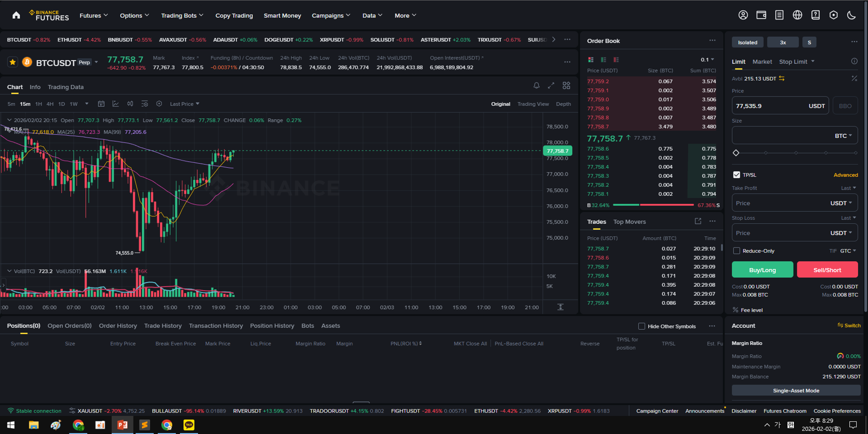Open the wallet icon in header

pyautogui.click(x=761, y=15)
